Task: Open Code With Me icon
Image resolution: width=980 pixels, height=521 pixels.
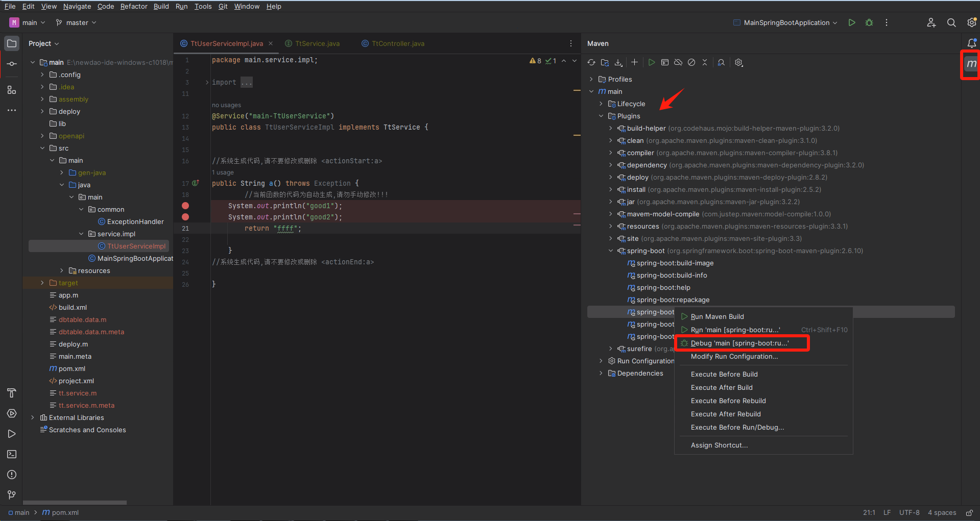Action: pos(931,22)
